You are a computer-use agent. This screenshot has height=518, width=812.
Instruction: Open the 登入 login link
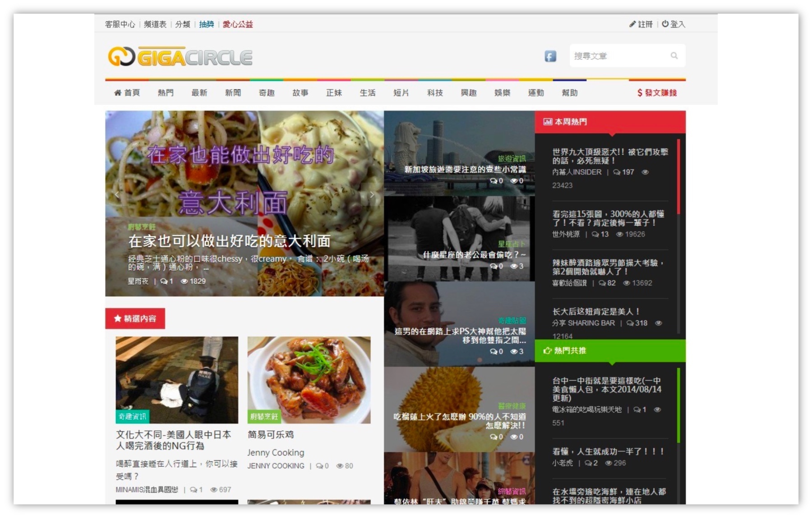pos(674,24)
